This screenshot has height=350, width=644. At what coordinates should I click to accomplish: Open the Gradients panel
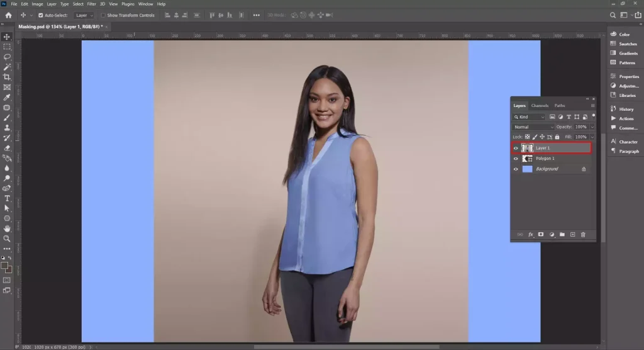(624, 54)
